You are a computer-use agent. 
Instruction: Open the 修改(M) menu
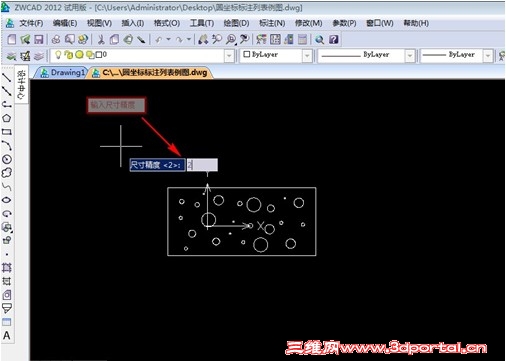(309, 23)
